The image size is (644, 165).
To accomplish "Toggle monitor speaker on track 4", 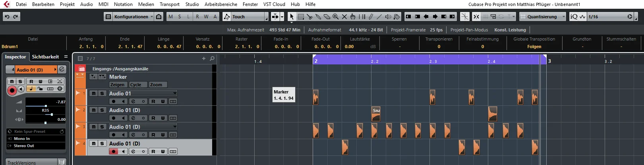I will point(124,151).
